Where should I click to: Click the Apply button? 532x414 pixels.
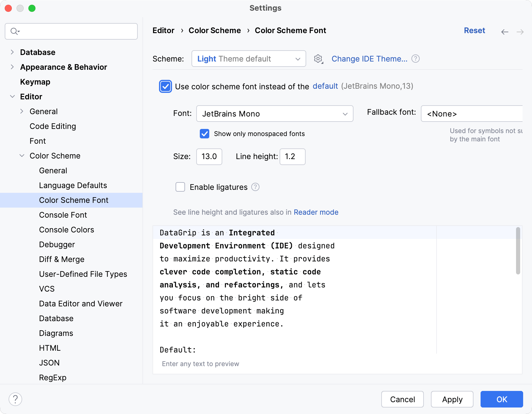coord(452,399)
